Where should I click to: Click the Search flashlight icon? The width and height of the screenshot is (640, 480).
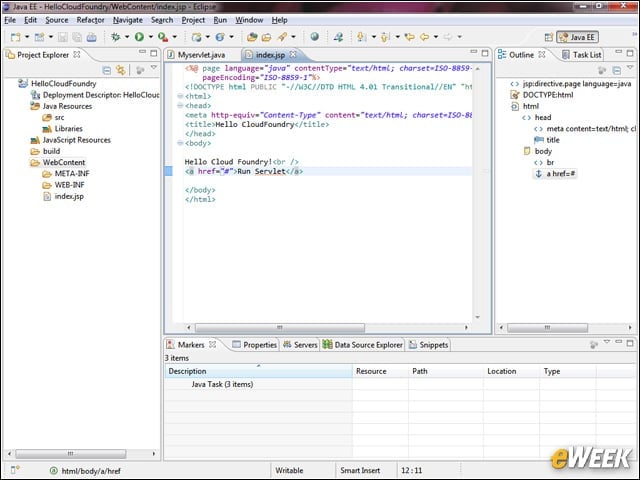(282, 37)
